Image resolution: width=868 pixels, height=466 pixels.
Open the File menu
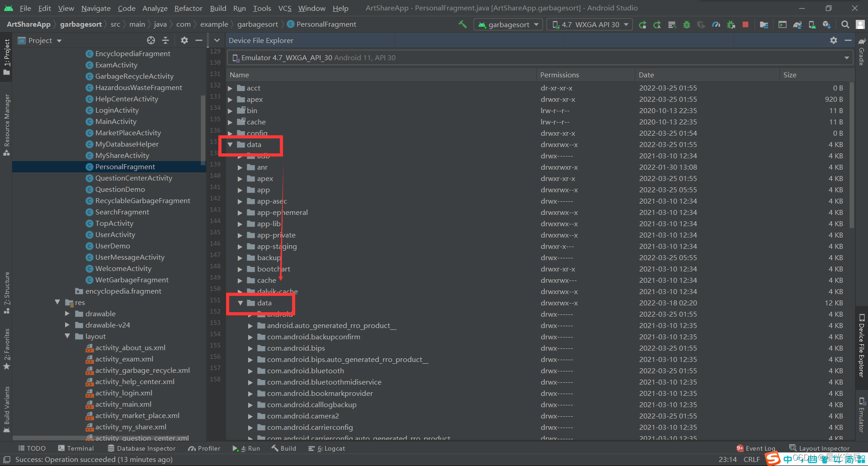[25, 8]
